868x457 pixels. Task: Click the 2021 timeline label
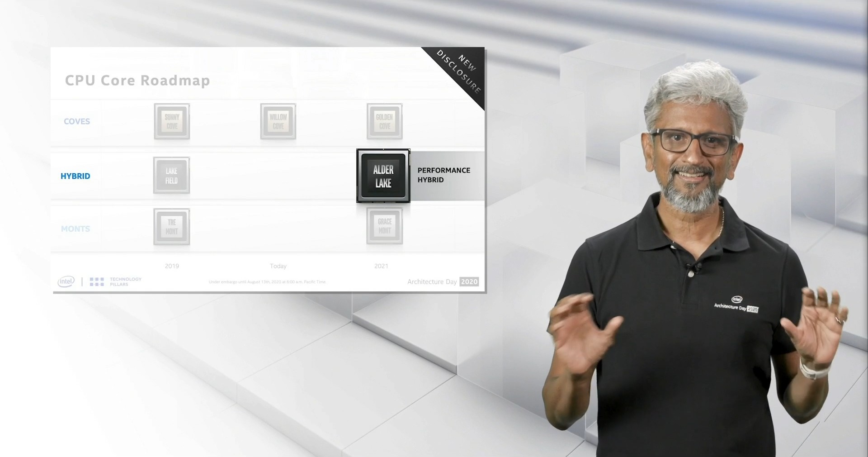point(381,266)
